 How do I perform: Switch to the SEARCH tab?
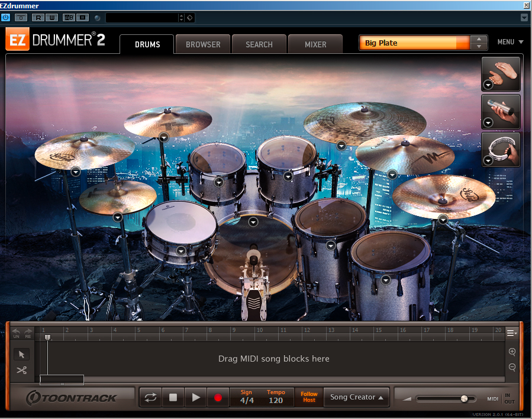(259, 44)
